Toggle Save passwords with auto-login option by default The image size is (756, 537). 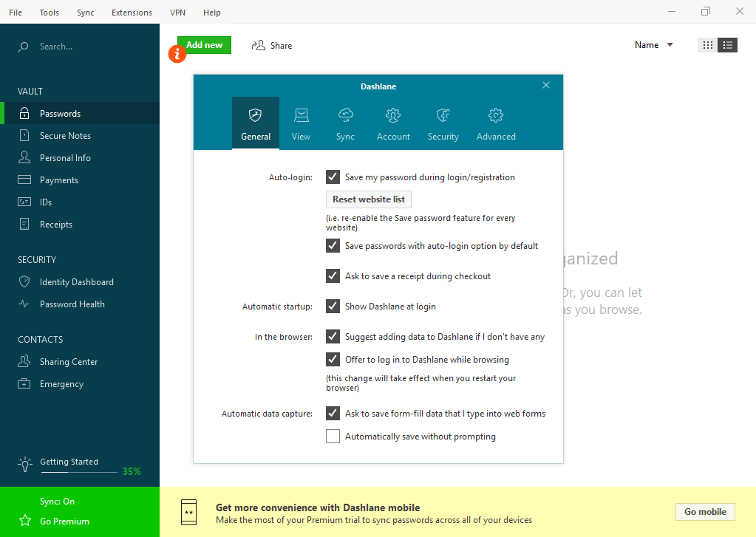333,245
